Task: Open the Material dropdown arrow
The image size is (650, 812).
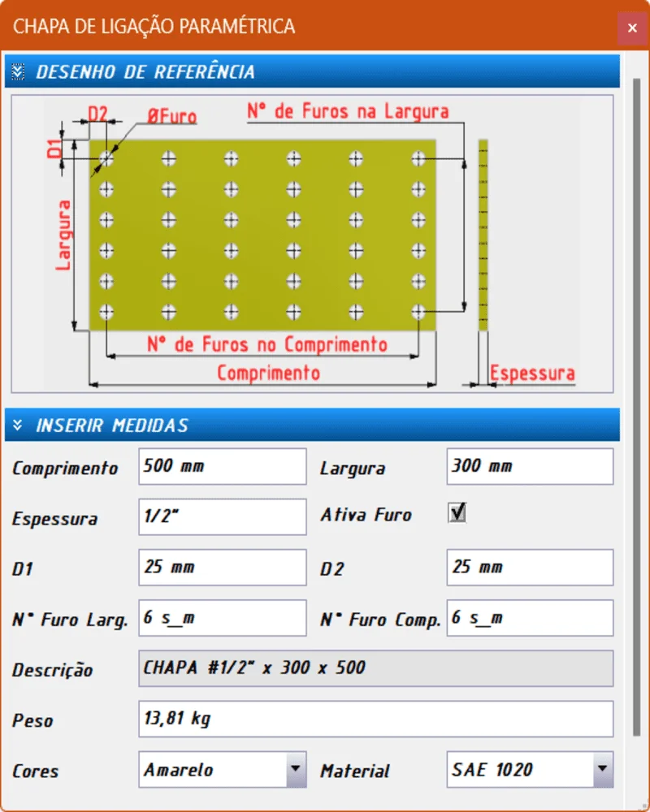Action: tap(602, 769)
